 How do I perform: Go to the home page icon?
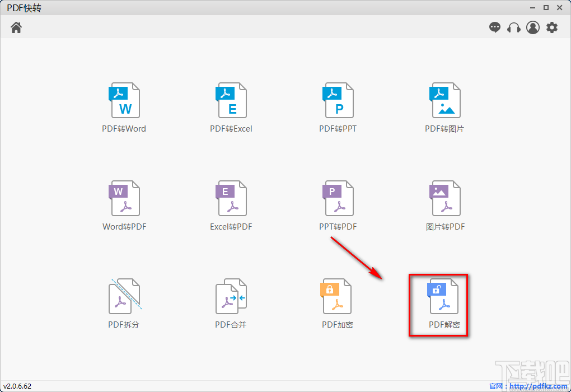[16, 27]
